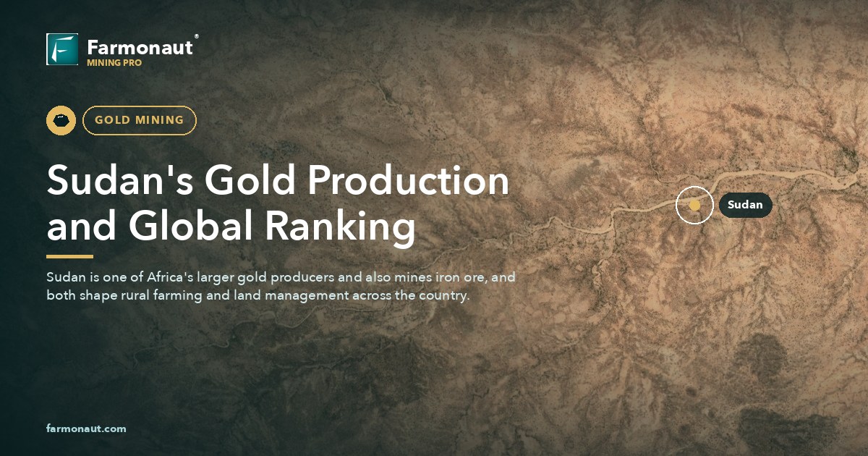This screenshot has width=868, height=456.
Task: Click the Farmonaut logo icon
Action: point(62,49)
